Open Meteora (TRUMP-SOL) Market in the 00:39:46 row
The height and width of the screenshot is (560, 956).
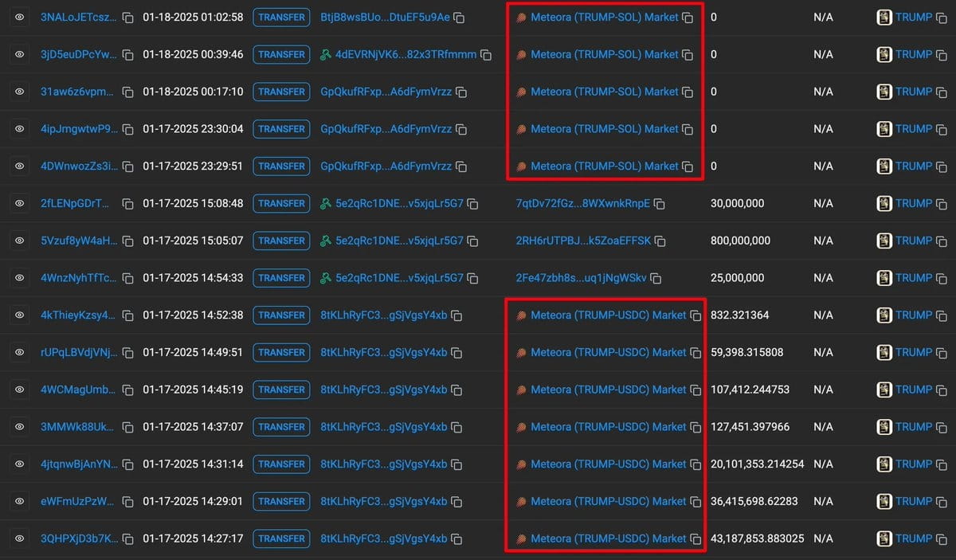pos(605,54)
